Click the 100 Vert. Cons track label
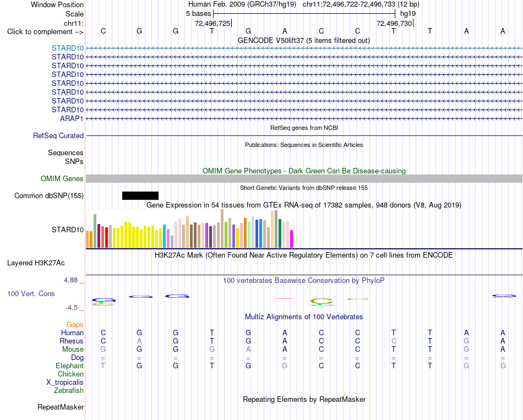 31,293
